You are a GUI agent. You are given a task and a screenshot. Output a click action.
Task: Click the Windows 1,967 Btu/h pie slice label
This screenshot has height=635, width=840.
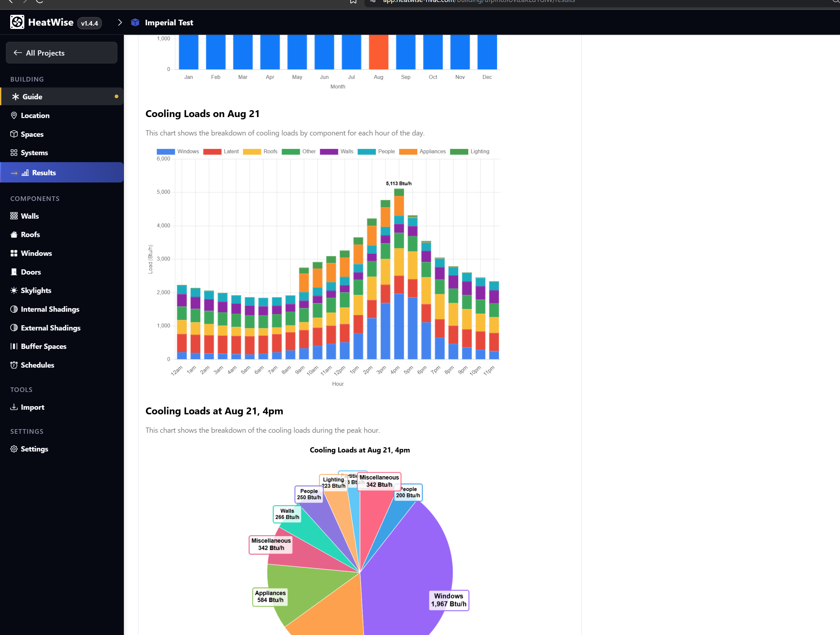[449, 600]
